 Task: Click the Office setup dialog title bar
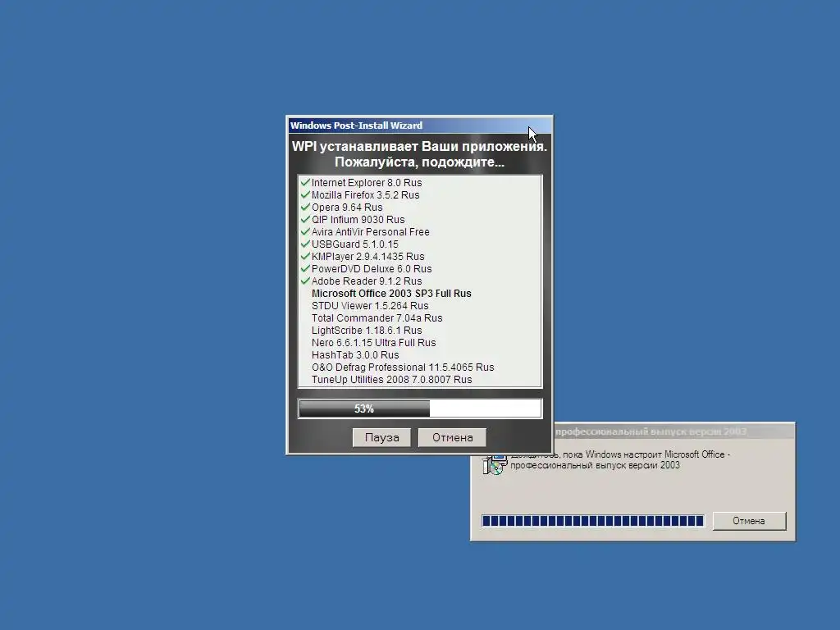[x=674, y=431]
